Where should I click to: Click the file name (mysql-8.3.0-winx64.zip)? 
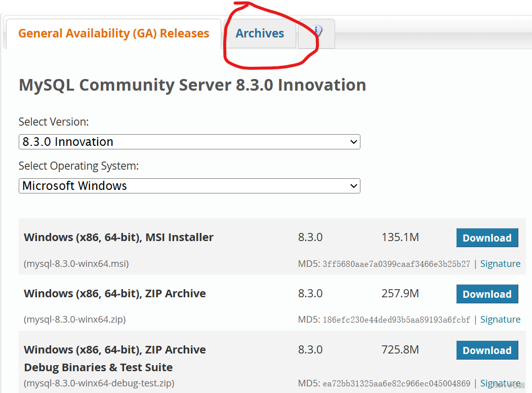(74, 320)
